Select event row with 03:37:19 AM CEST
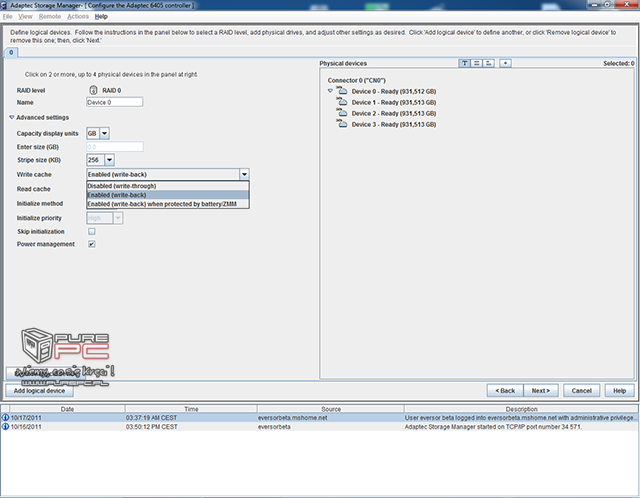The image size is (640, 498). (x=319, y=418)
